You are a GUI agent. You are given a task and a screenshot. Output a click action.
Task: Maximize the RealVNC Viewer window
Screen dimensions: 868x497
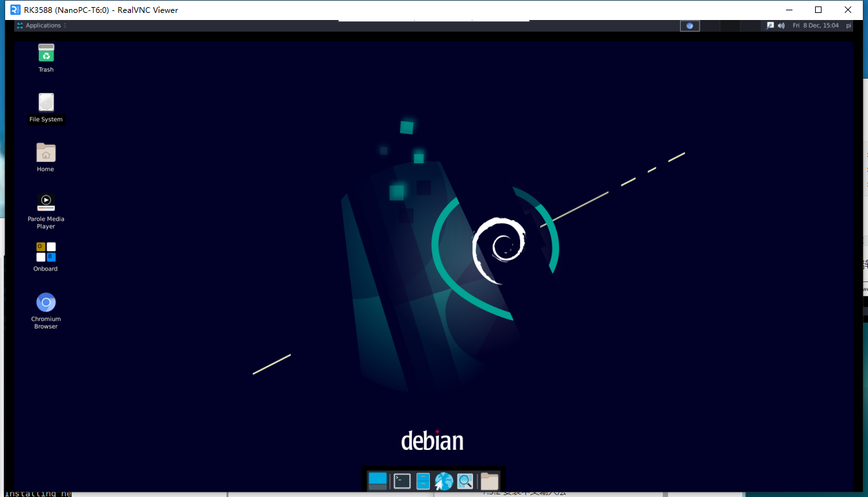click(x=818, y=10)
